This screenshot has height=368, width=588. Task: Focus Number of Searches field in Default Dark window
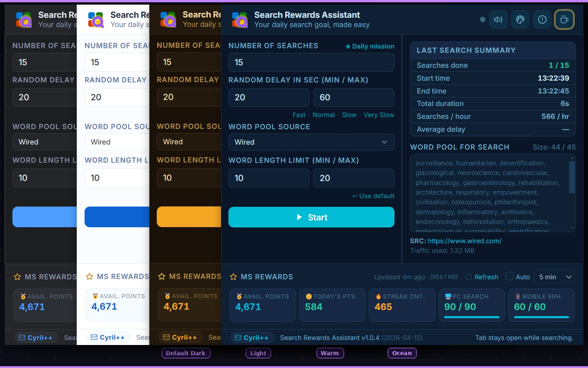click(45, 62)
